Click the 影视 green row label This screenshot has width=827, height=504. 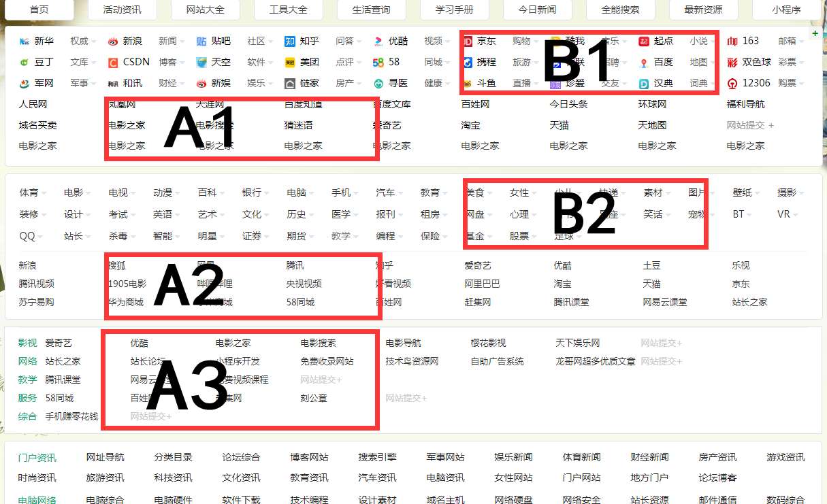[x=27, y=343]
